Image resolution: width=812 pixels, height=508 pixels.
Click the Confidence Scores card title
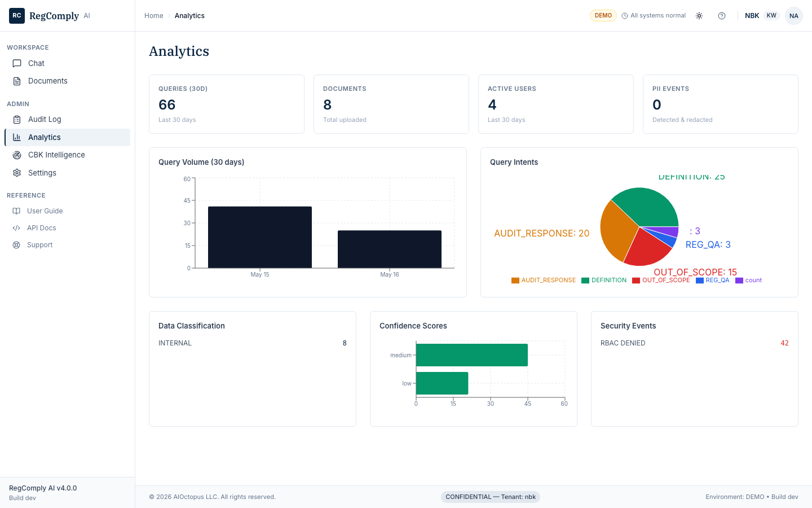click(x=413, y=326)
